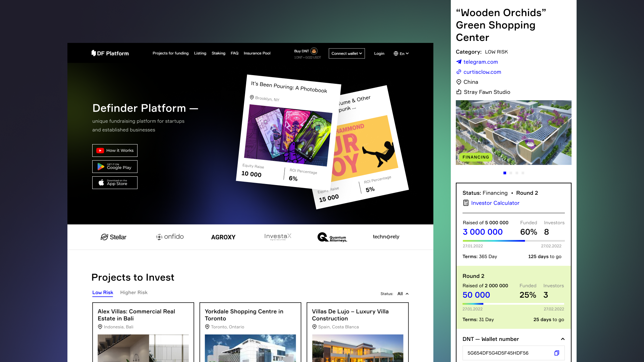Click the copy icon next to wallet number

(x=557, y=353)
